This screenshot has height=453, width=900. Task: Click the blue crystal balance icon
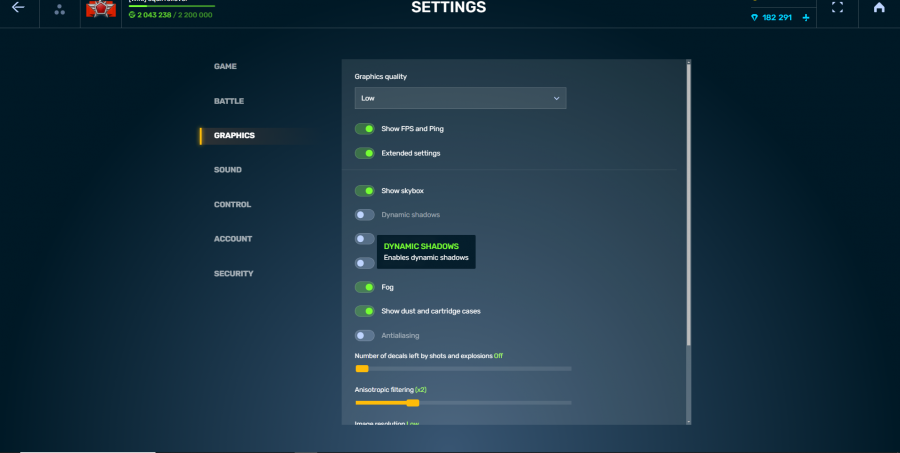pos(755,18)
